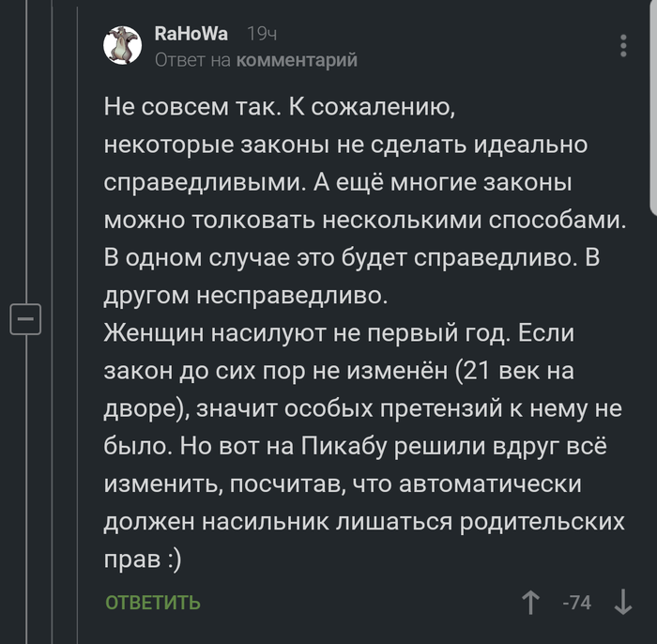The image size is (657, 644).
Task: Open RaHoWa's user profile by username
Action: [191, 35]
